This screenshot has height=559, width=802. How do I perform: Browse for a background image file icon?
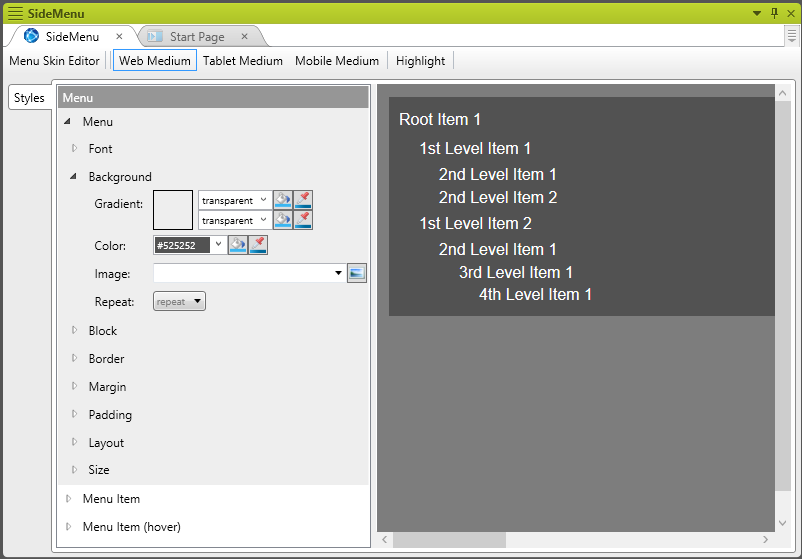pos(357,273)
